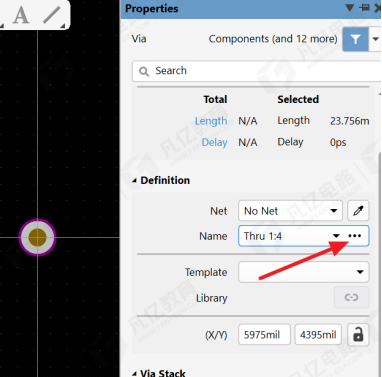This screenshot has height=377, width=382.
Task: Click the Search field
Action: click(x=256, y=71)
